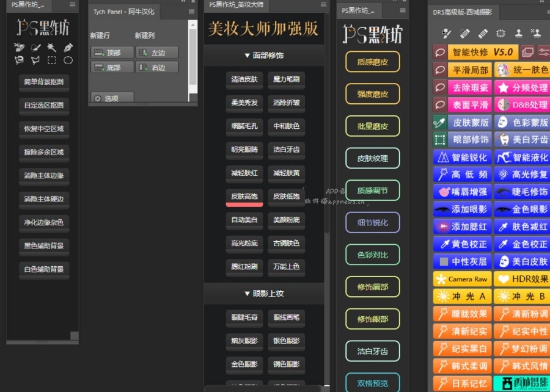Apply 嘴唇增强 in DR5
The image size is (550, 392).
(x=462, y=192)
